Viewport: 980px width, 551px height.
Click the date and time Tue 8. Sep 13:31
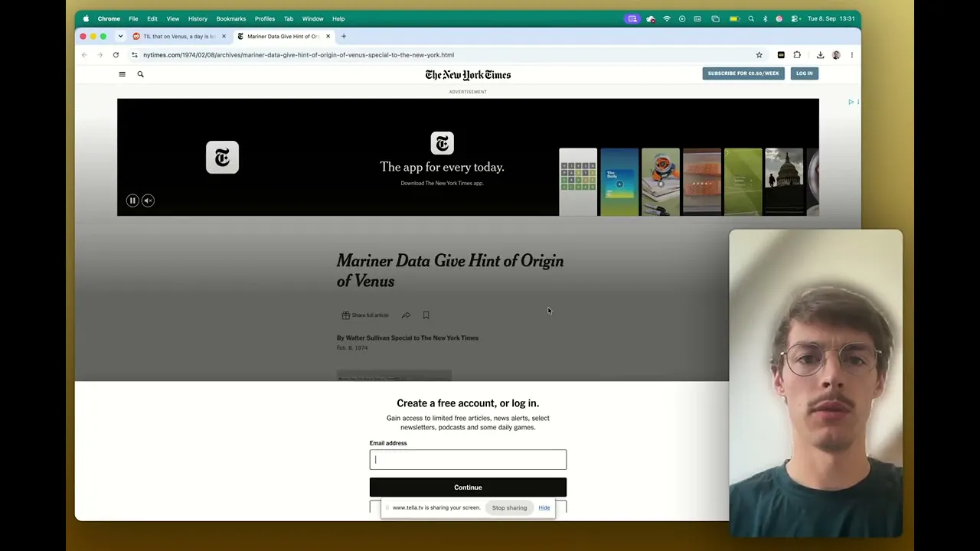831,18
